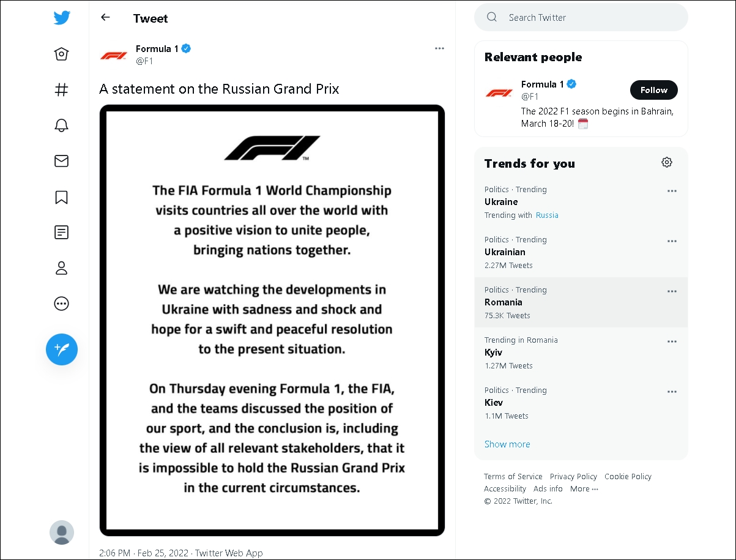
Task: Open Trends settings gear icon
Action: pos(667,162)
